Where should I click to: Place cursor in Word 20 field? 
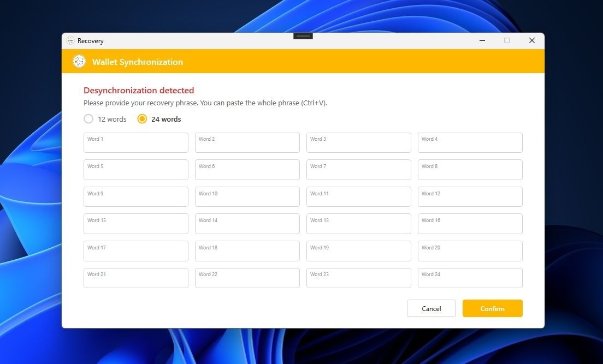click(470, 251)
